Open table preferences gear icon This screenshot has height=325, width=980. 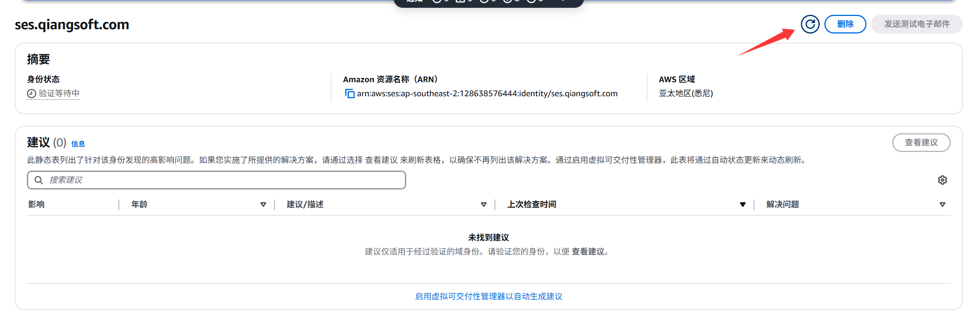(942, 180)
